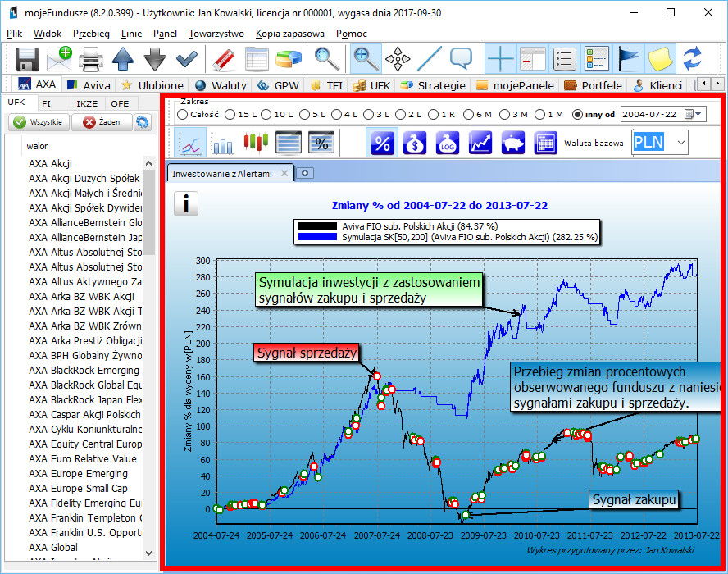
Task: Switch to candlestick chart view
Action: click(257, 143)
